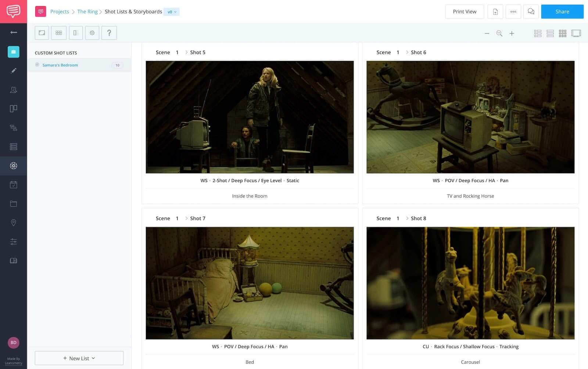Image resolution: width=588 pixels, height=369 pixels.
Task: Navigate to The Ring breadcrumb
Action: click(x=87, y=11)
